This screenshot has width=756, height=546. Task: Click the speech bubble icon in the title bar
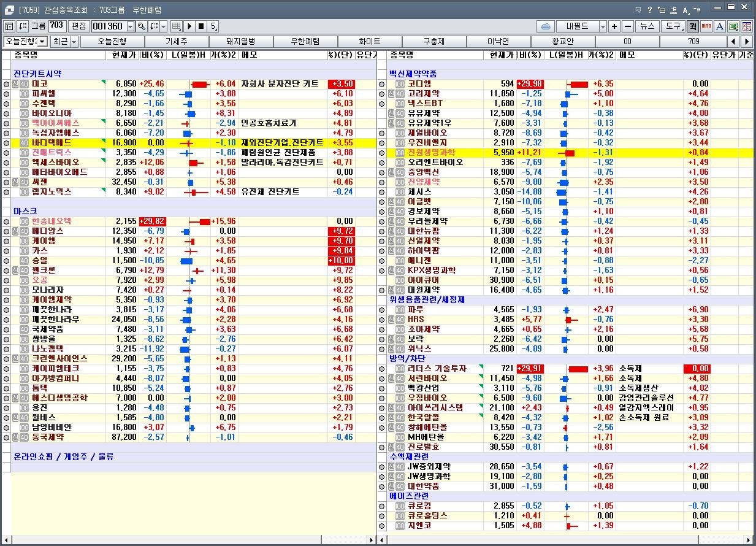tap(638, 10)
